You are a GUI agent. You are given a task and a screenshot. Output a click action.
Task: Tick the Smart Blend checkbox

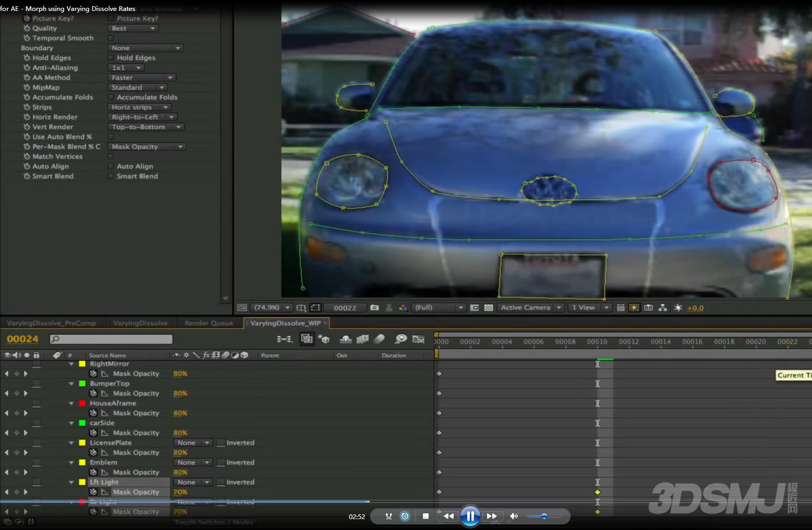pos(110,176)
